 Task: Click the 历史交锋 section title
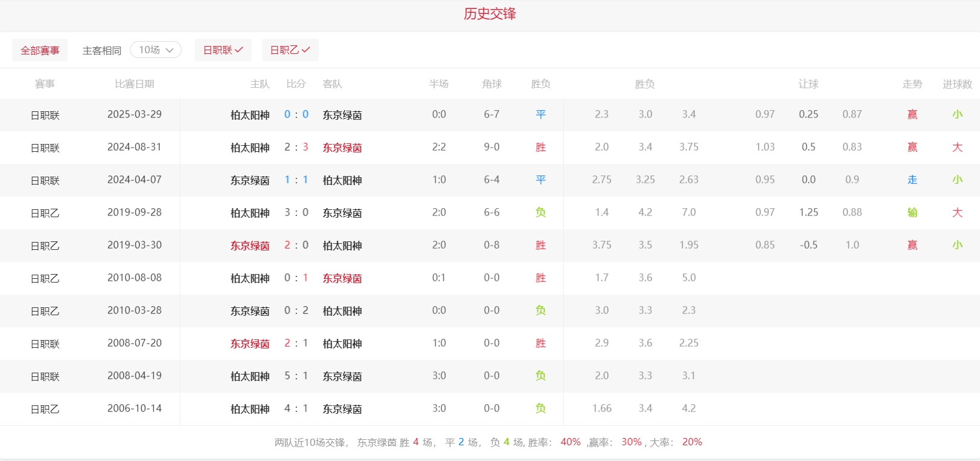(489, 14)
